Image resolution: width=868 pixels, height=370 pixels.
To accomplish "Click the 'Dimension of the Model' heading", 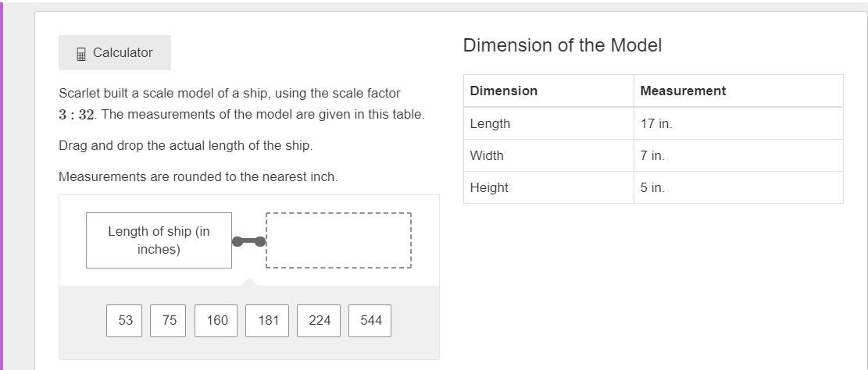I will (562, 45).
